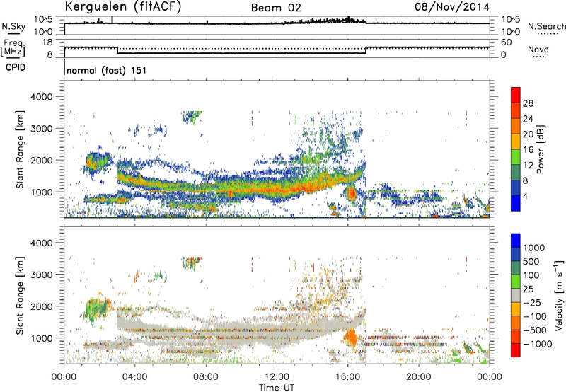Click the "-1000" velocity colorbar label
The height and width of the screenshot is (392, 566).
538,344
